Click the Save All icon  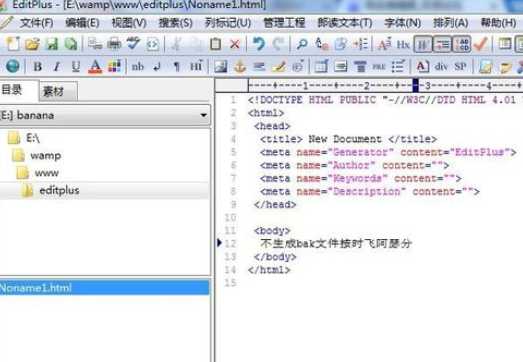tap(71, 44)
